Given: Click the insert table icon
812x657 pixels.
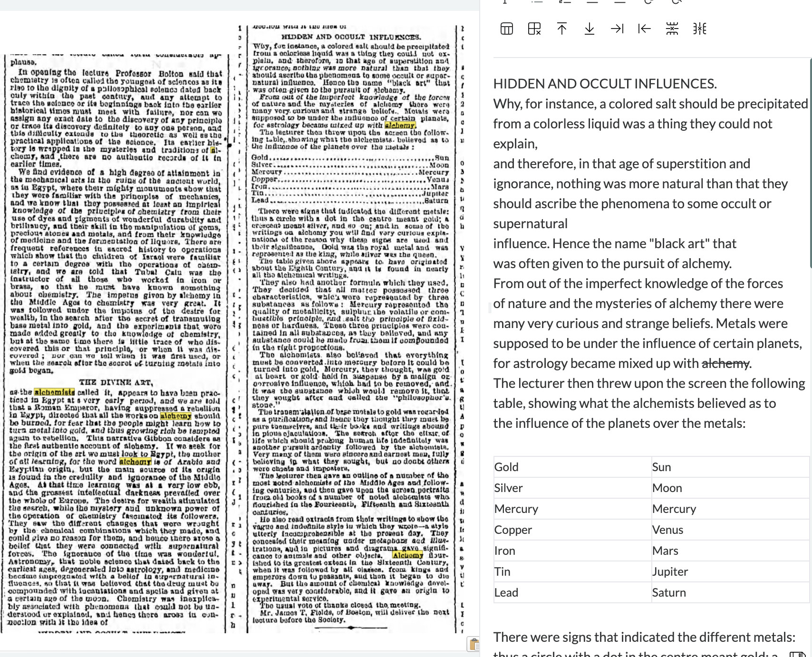Looking at the screenshot, I should (x=507, y=29).
